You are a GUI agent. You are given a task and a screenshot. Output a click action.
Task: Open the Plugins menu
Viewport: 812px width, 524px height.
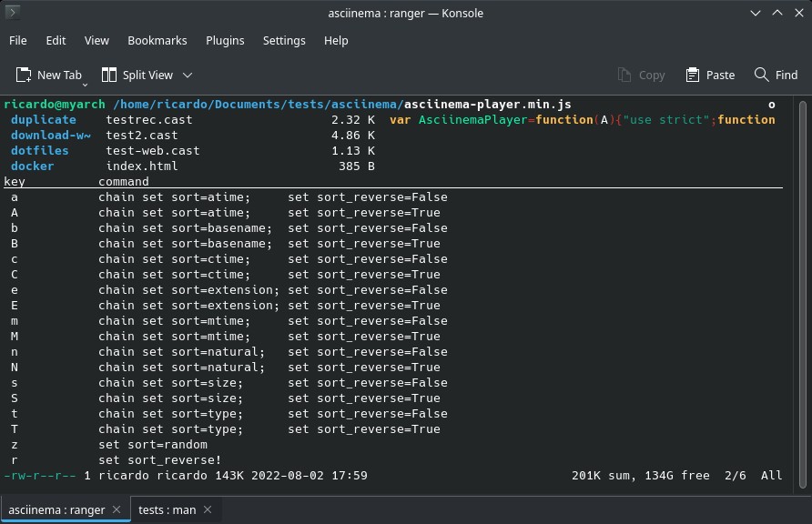pyautogui.click(x=225, y=40)
